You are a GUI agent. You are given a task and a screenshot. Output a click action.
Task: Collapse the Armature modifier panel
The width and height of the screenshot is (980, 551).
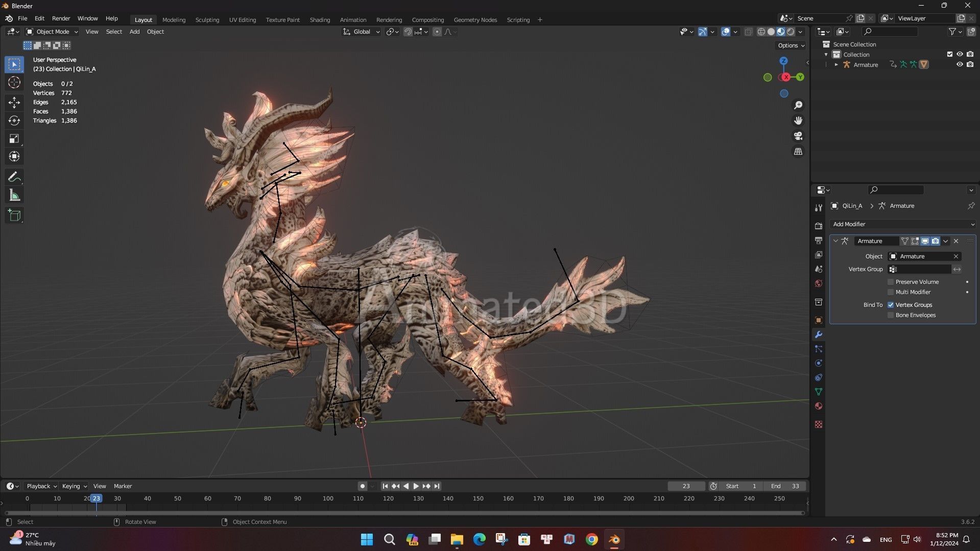835,241
